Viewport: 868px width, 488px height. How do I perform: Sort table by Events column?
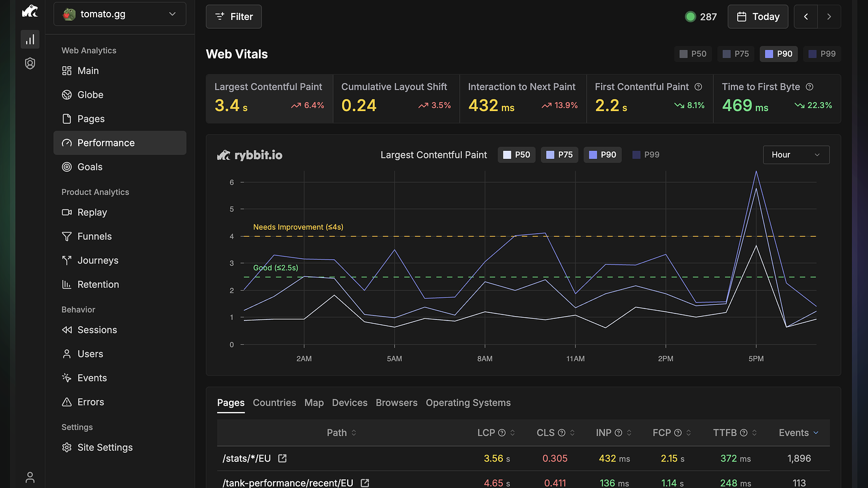(x=799, y=433)
